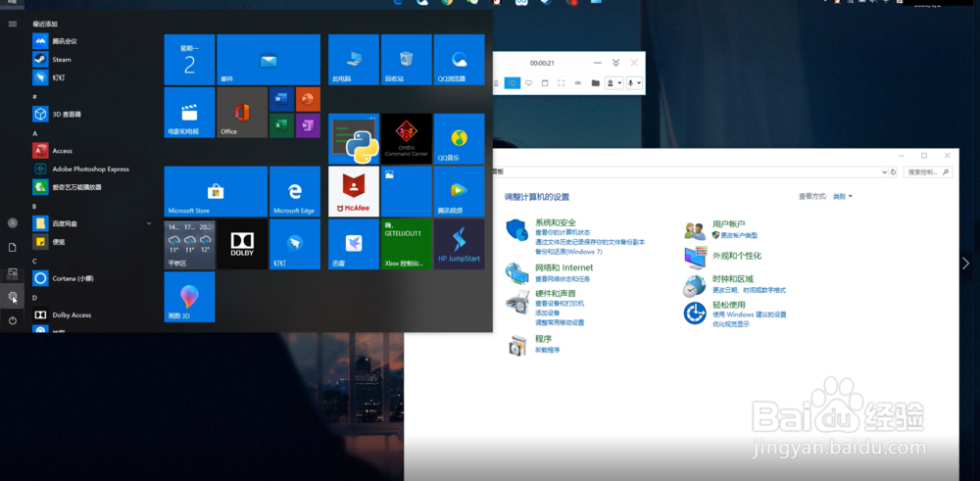This screenshot has width=980, height=481.
Task: Open the 类别 view-by dropdown in Control Panel
Action: click(843, 196)
